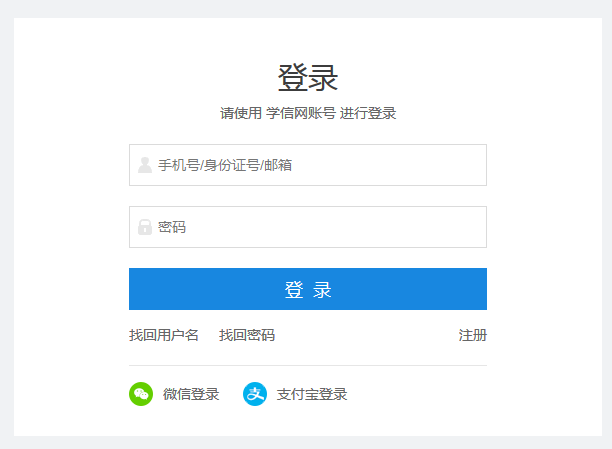Click the 学信网账号 text in subtitle
This screenshot has width=612, height=449.
point(301,113)
